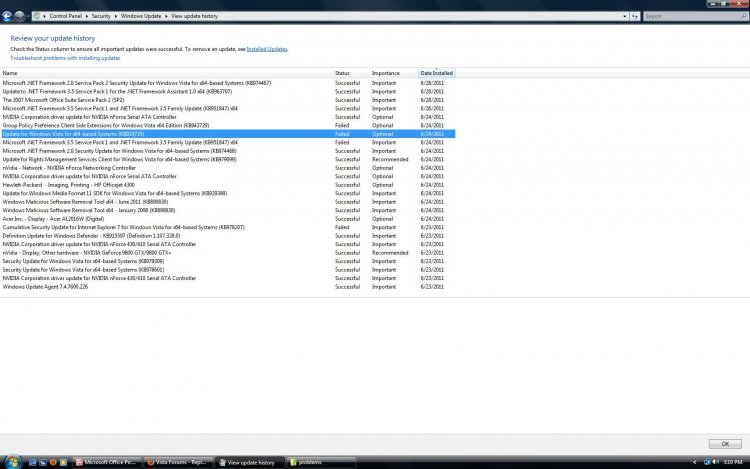Click volume speaker icon in tray

tap(716, 462)
